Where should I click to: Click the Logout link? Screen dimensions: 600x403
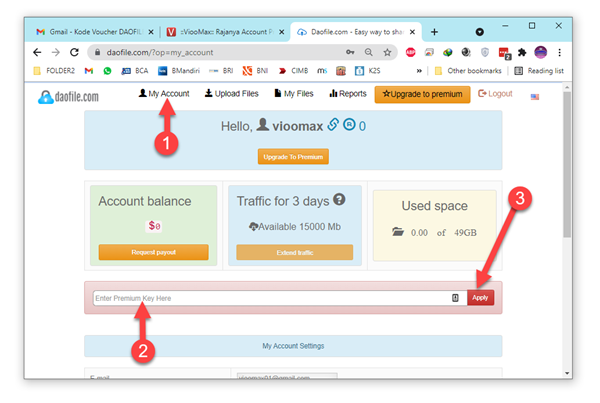coord(495,94)
